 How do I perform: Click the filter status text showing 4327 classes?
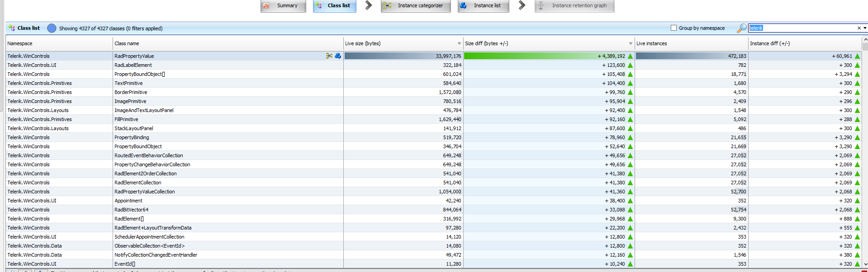pos(111,28)
